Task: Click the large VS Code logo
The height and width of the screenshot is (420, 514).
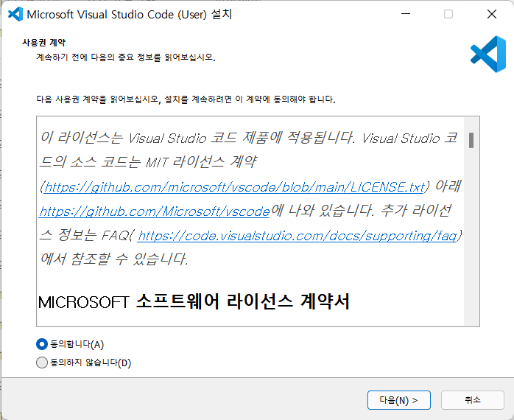Action: (488, 54)
